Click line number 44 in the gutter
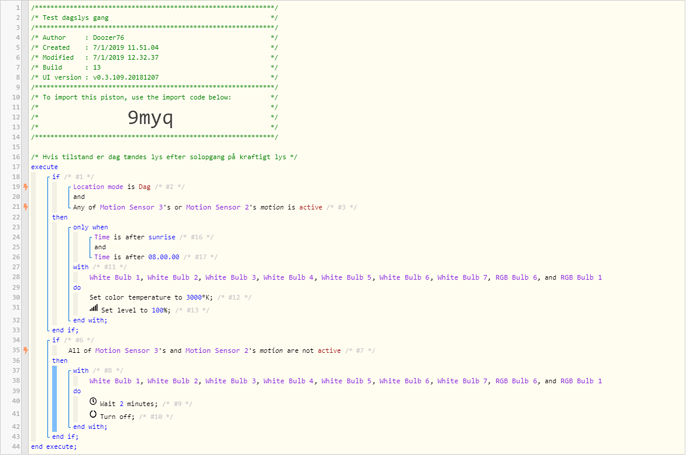This screenshot has width=690, height=457. [16, 446]
